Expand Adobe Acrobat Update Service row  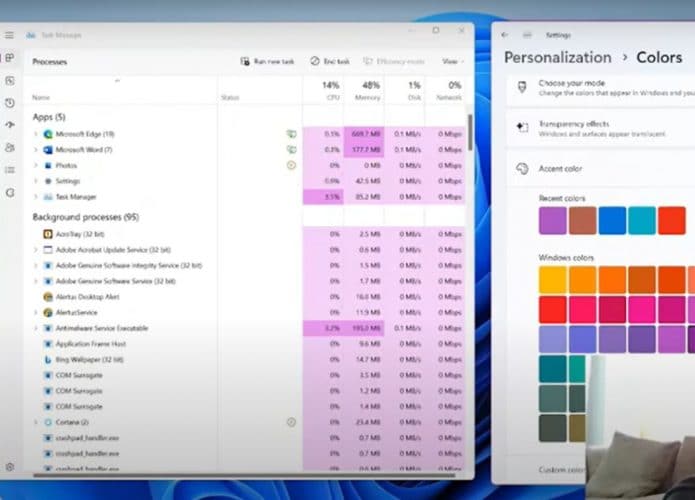[x=36, y=250]
